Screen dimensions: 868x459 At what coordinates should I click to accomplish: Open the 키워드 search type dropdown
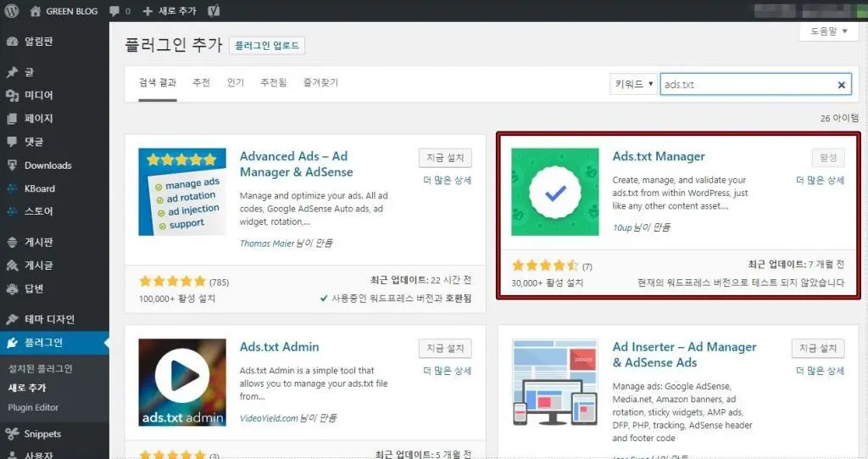(x=633, y=84)
